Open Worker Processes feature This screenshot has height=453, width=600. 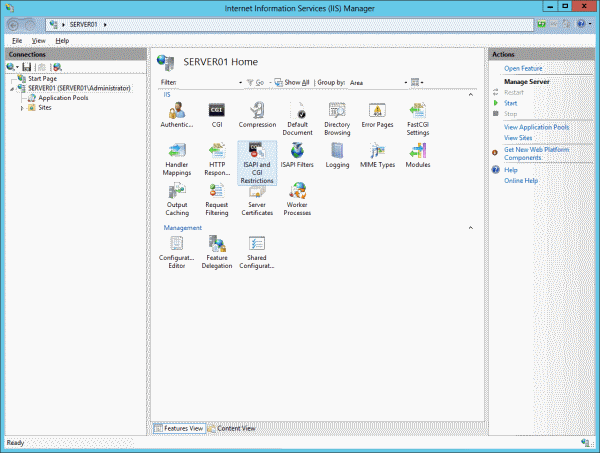pyautogui.click(x=297, y=199)
